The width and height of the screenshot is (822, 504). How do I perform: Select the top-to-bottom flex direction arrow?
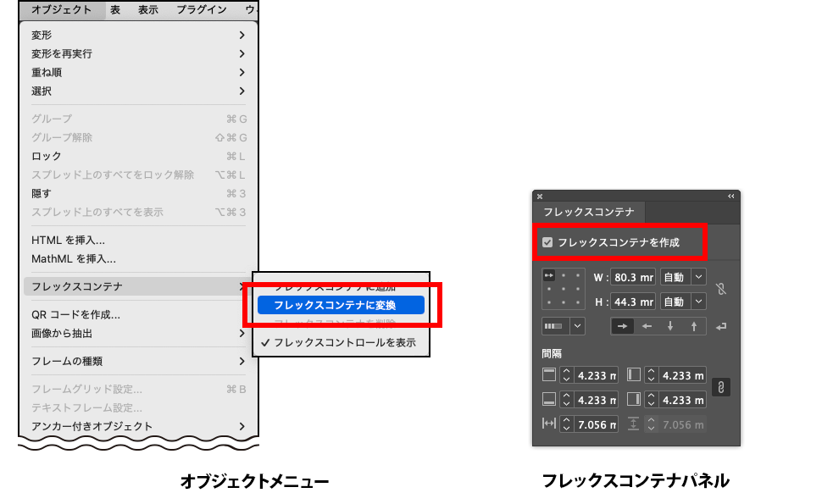click(670, 325)
